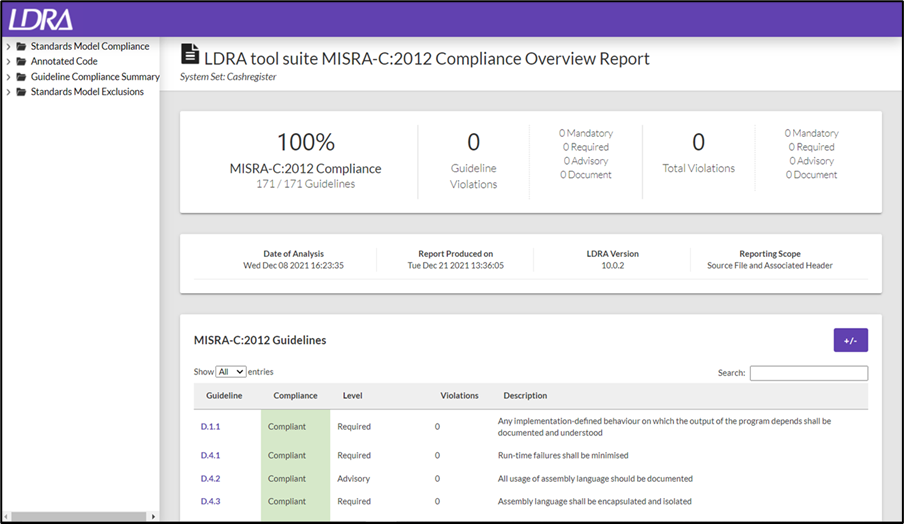Open the Show entries dropdown
This screenshot has width=904, height=524.
[231, 372]
